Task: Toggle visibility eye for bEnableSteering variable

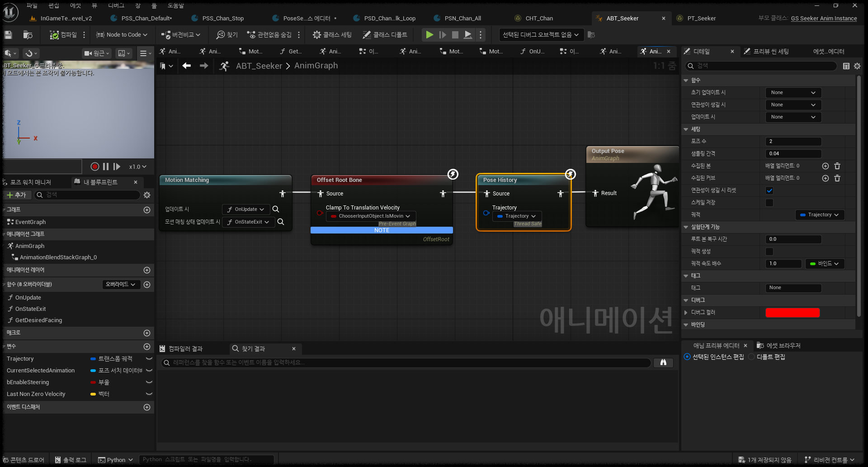Action: coord(149,382)
